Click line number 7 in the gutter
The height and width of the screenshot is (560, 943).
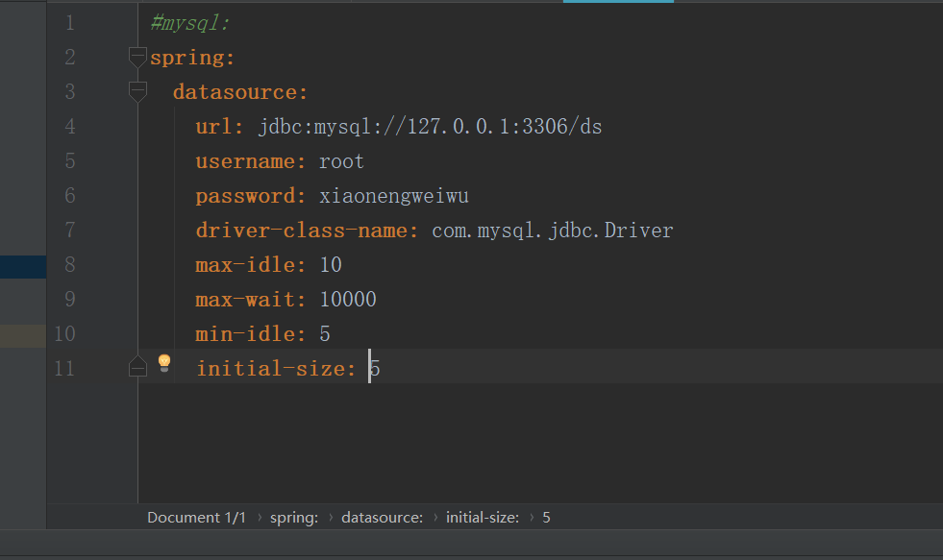point(67,231)
